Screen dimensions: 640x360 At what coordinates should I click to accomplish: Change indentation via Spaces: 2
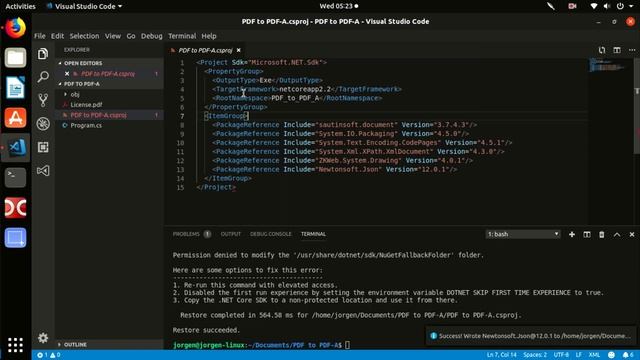[535, 355]
